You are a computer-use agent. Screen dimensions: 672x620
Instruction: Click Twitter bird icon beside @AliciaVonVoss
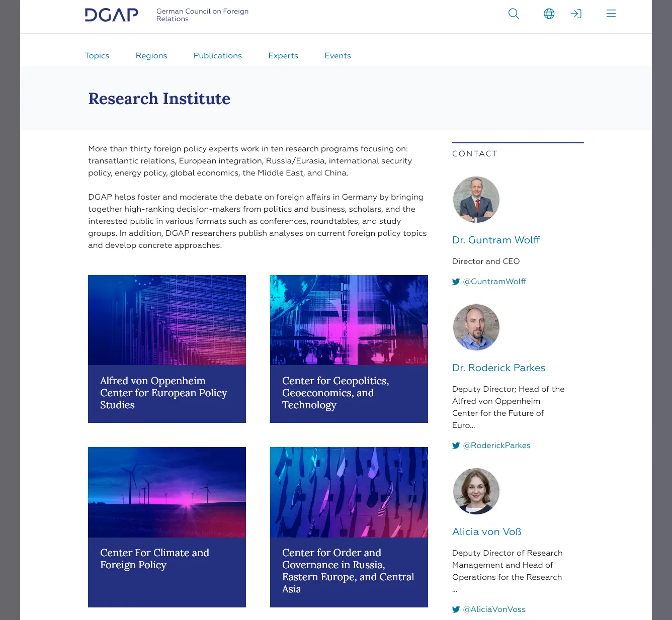456,609
